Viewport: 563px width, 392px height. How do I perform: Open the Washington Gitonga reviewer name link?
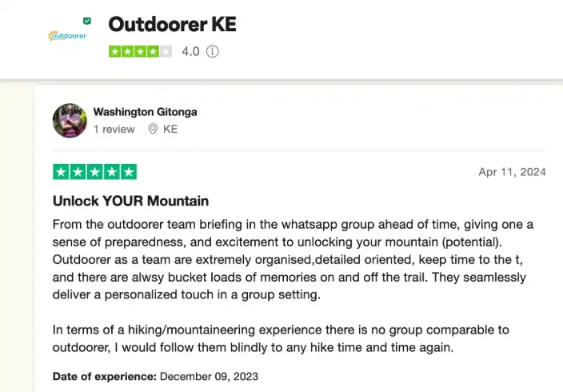point(145,112)
